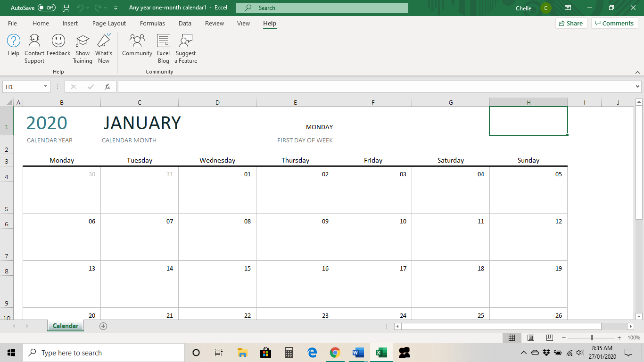This screenshot has width=644, height=362.
Task: Open Customize Quick Access Toolbar menu
Action: (115, 8)
